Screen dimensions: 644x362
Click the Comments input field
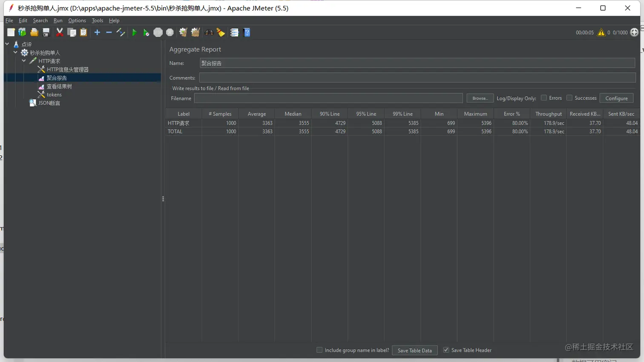pos(417,78)
